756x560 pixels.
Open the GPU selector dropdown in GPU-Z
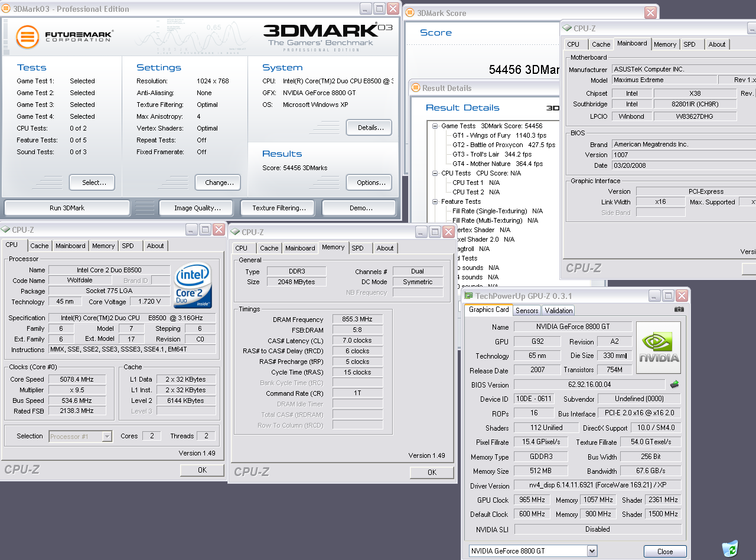coord(592,551)
